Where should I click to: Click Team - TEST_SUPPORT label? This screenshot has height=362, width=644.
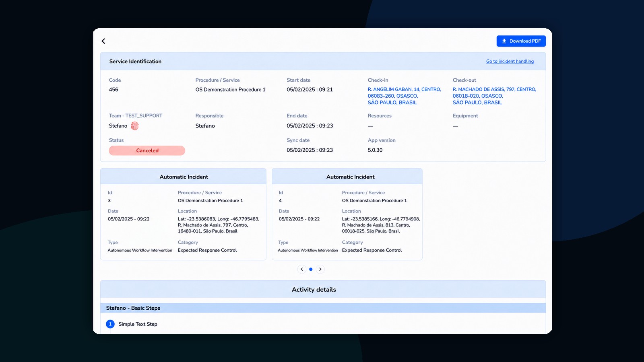pos(136,116)
